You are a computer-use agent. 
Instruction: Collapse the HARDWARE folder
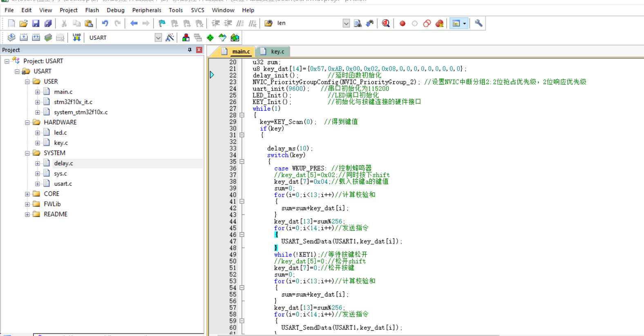point(27,122)
